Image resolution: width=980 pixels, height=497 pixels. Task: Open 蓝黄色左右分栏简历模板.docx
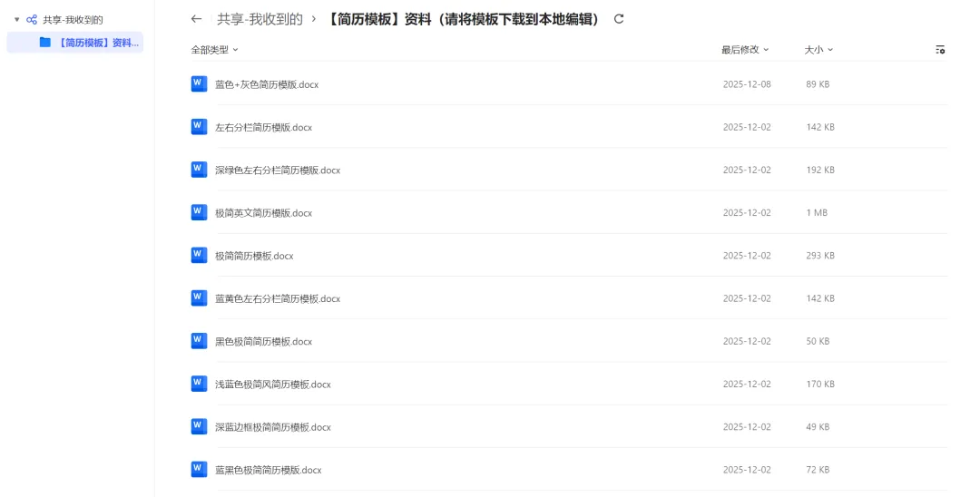click(278, 298)
